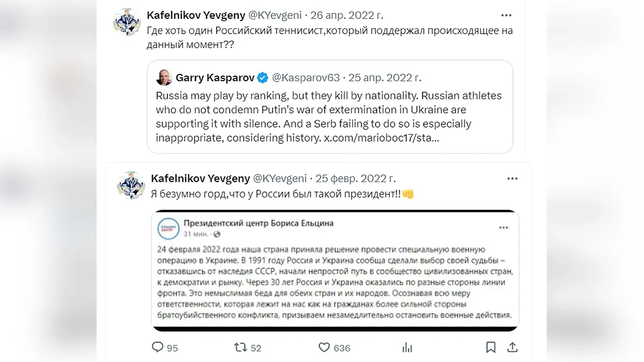Open the @Kasparov63 handle link
Viewport: 644px width, 362px height.
(306, 78)
